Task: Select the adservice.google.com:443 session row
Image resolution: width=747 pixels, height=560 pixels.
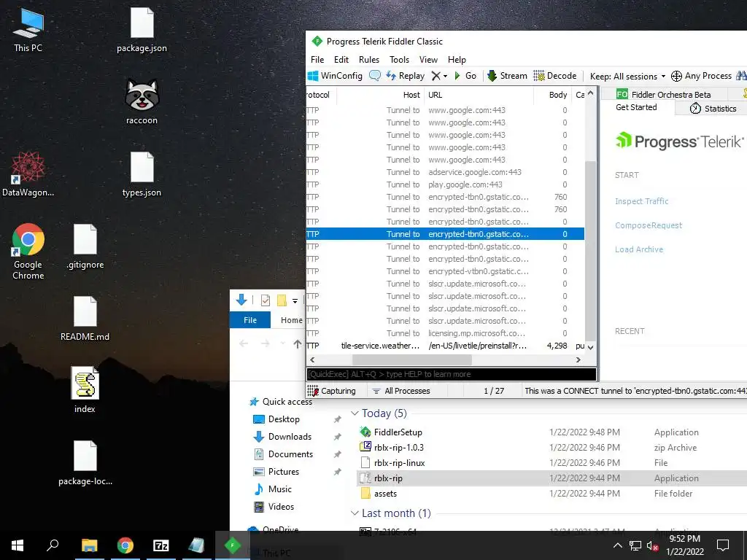Action: click(445, 172)
